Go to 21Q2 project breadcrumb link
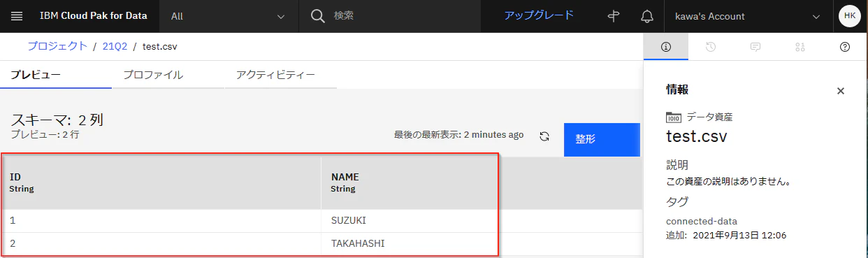 click(115, 46)
